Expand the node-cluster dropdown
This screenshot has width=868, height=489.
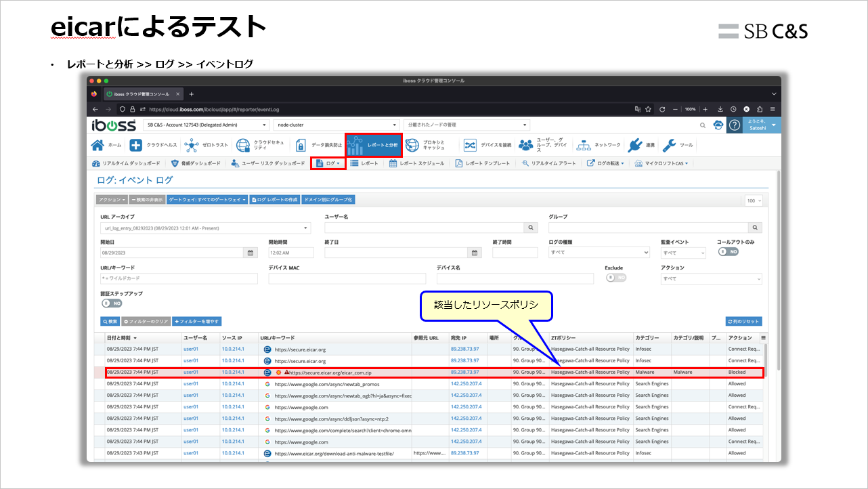337,125
